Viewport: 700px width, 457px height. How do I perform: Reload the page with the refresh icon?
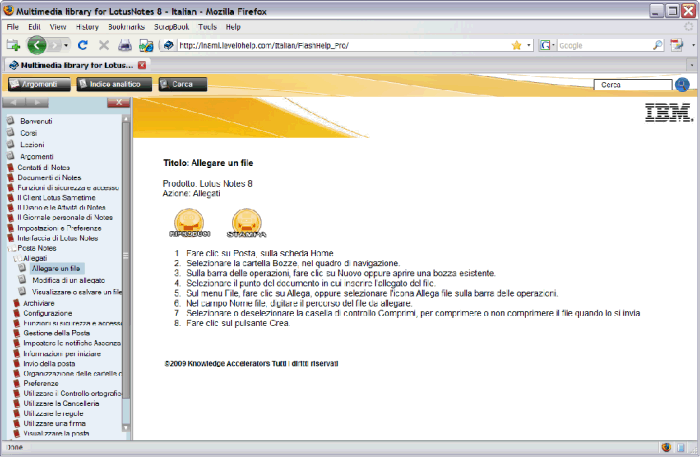tap(83, 45)
